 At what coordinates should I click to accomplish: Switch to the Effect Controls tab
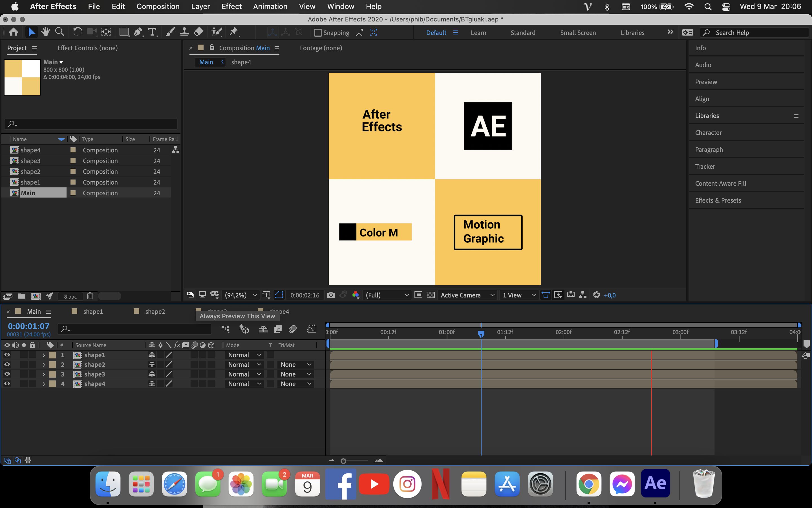click(88, 48)
